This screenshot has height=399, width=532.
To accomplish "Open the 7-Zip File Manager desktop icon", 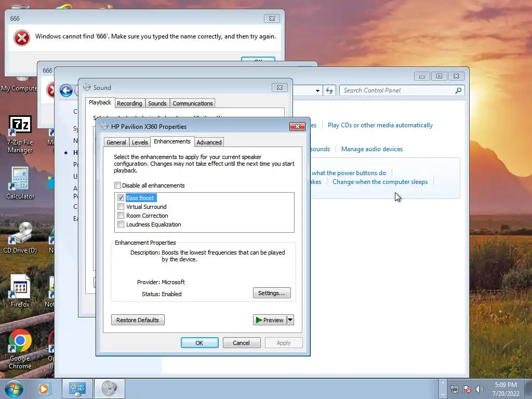I will pos(20,135).
